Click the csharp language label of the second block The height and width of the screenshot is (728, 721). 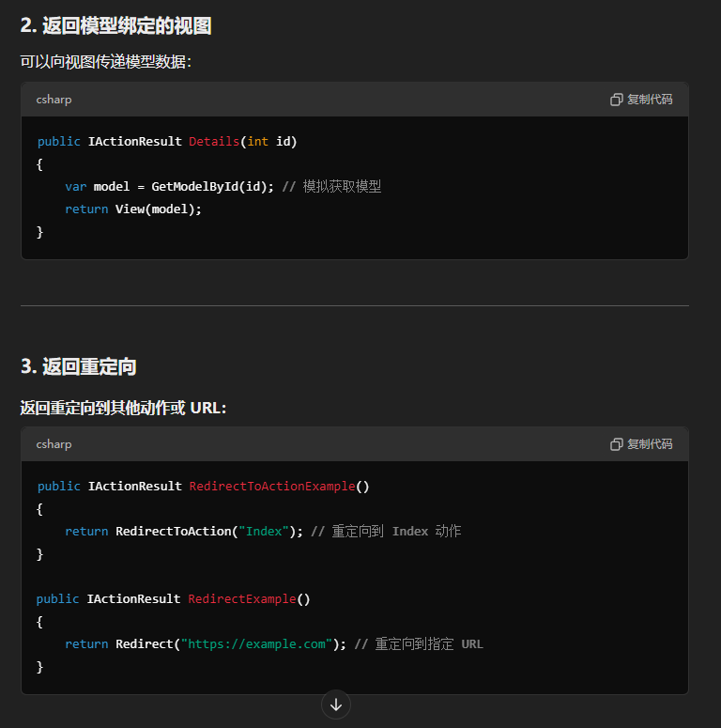click(54, 444)
